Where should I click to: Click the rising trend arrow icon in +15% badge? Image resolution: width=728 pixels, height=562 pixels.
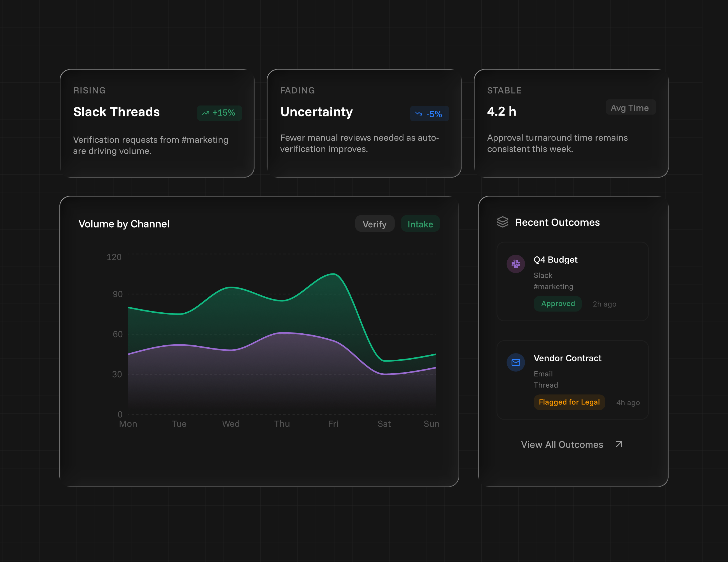click(x=206, y=113)
